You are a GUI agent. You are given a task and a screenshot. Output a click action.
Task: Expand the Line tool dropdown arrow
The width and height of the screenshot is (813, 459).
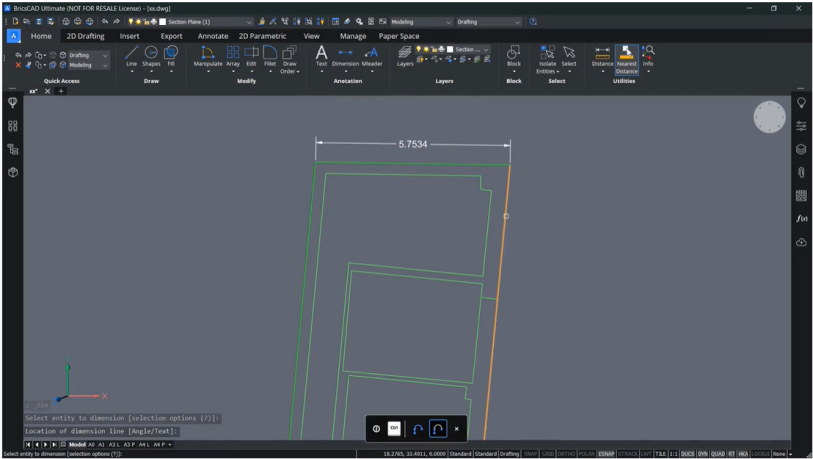pos(131,72)
